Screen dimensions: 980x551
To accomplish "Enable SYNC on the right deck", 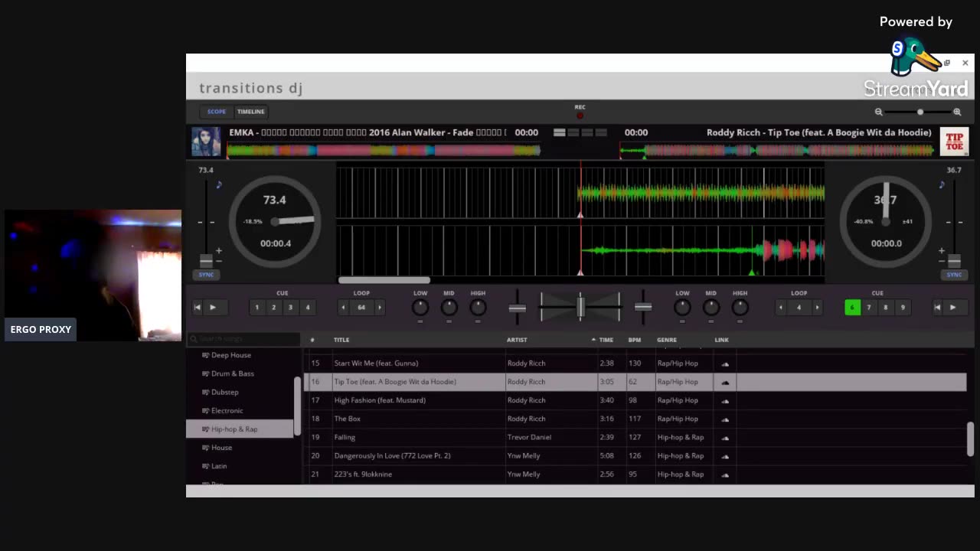I will (x=954, y=275).
